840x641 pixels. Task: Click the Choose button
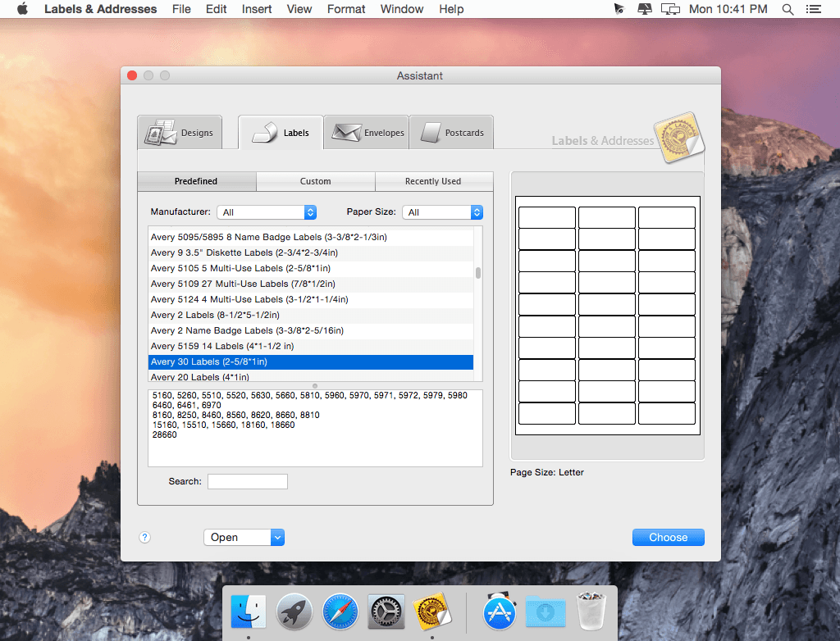668,537
